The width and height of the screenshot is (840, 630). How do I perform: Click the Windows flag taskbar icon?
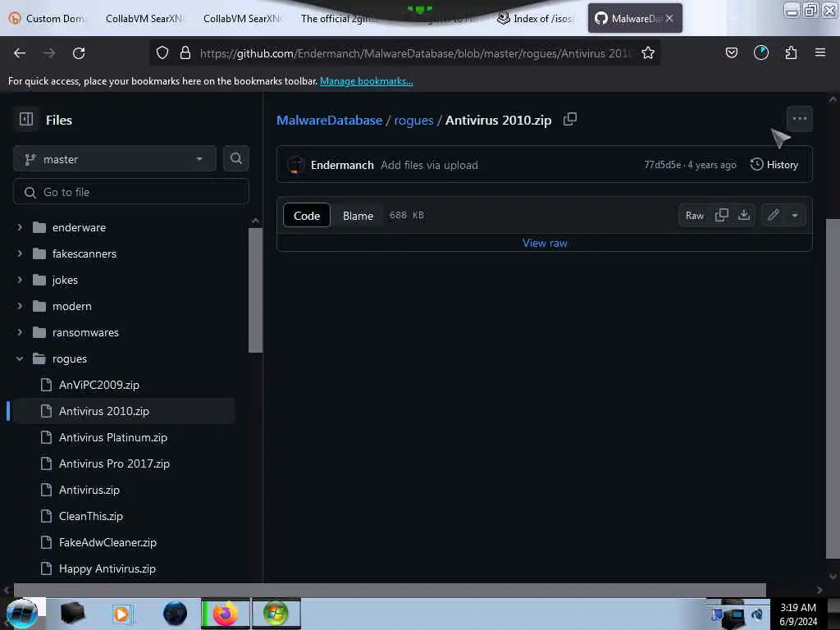point(276,614)
